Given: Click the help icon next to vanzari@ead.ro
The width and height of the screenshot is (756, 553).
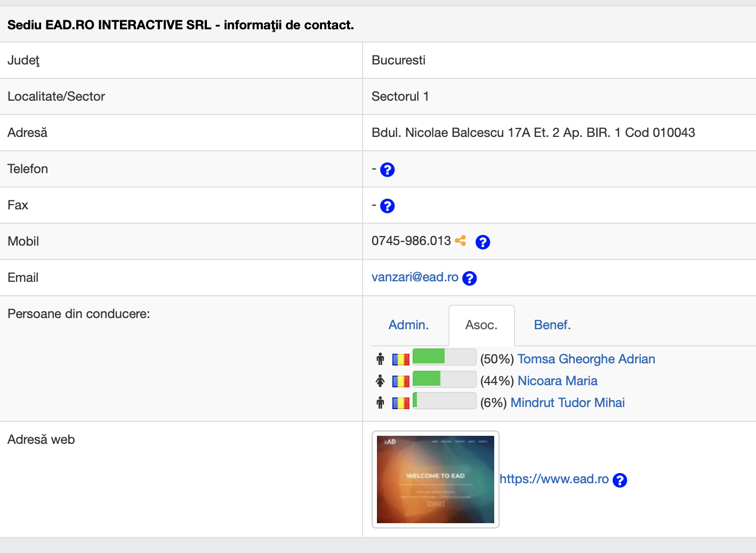Looking at the screenshot, I should point(469,279).
